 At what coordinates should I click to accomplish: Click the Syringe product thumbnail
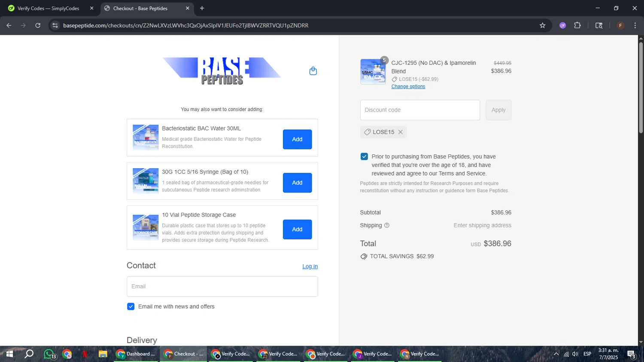click(146, 181)
